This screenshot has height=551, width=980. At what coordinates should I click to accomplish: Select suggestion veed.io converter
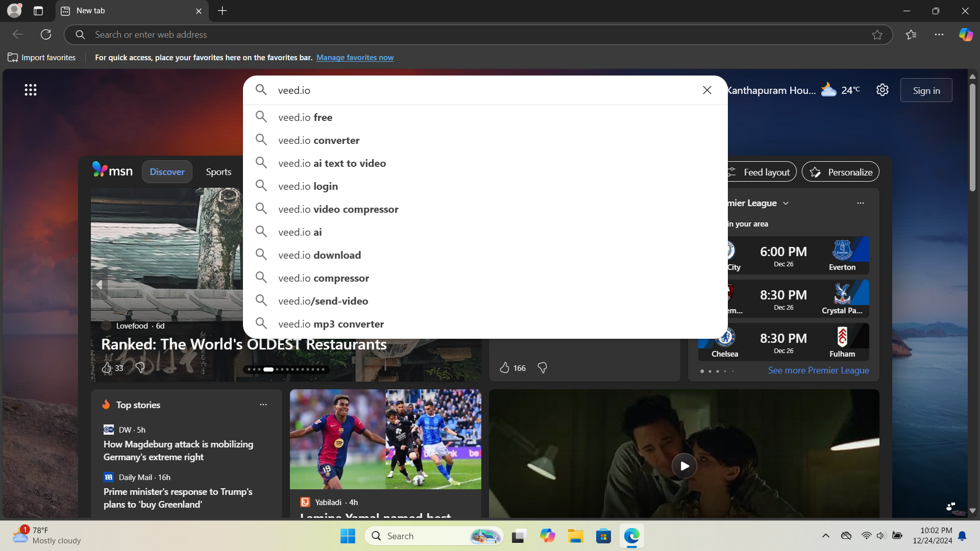click(x=485, y=140)
